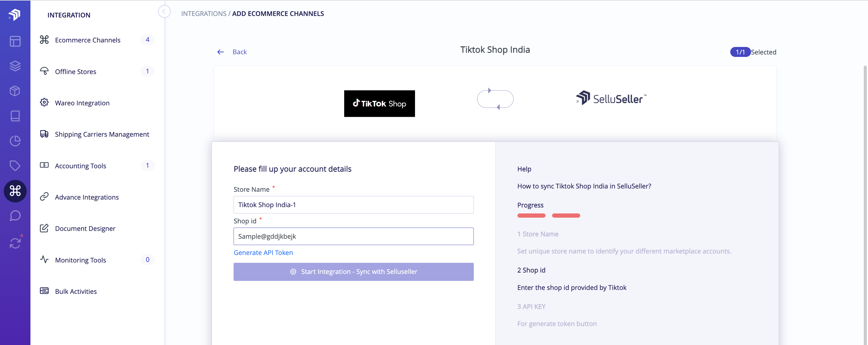Click the Document Designer edit icon

click(x=44, y=228)
